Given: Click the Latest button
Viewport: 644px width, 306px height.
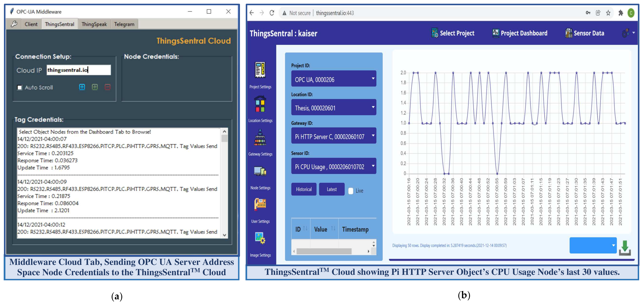Looking at the screenshot, I should [332, 189].
